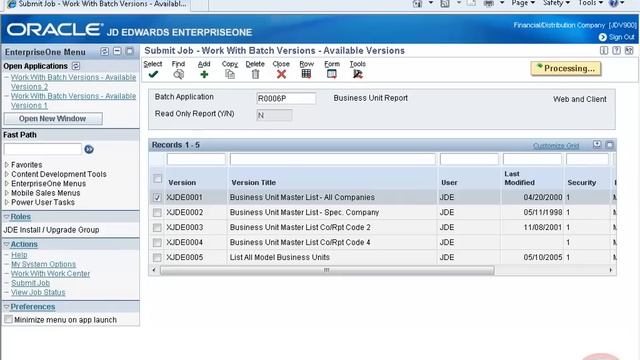Open the Row exit grid icon
The width and height of the screenshot is (640, 360).
[306, 74]
